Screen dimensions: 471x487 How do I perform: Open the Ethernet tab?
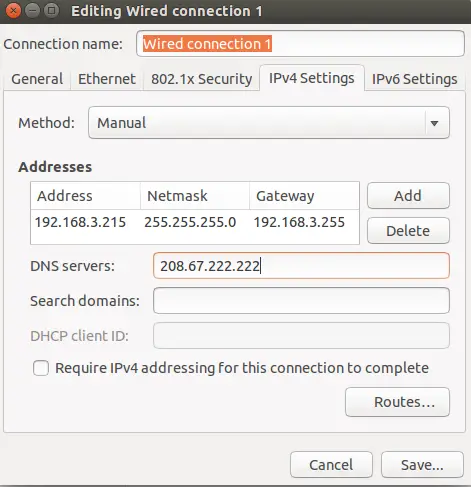(107, 79)
